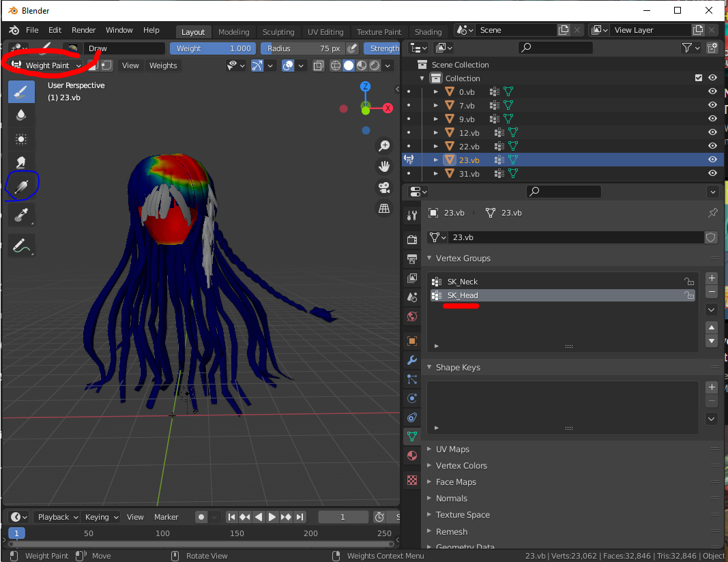
Task: Hide 23.vb in the outliner
Action: [712, 160]
